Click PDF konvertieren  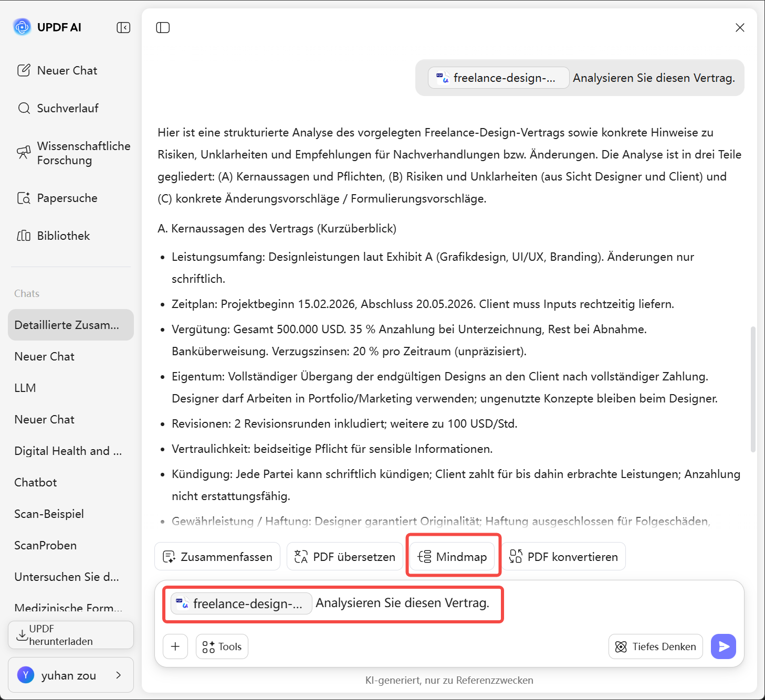(x=564, y=556)
